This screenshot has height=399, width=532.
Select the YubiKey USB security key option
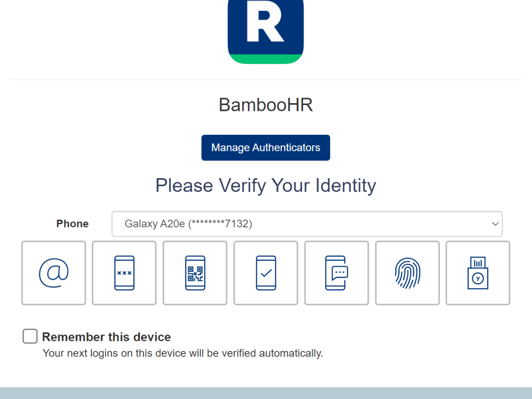tap(478, 273)
